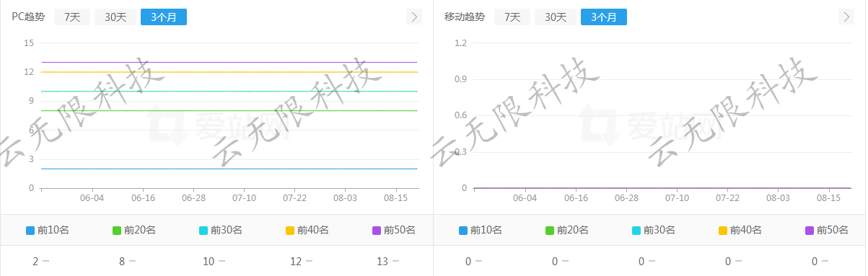Click the PC趋势 next arrow icon
Image resolution: width=868 pixels, height=276 pixels.
point(414,17)
